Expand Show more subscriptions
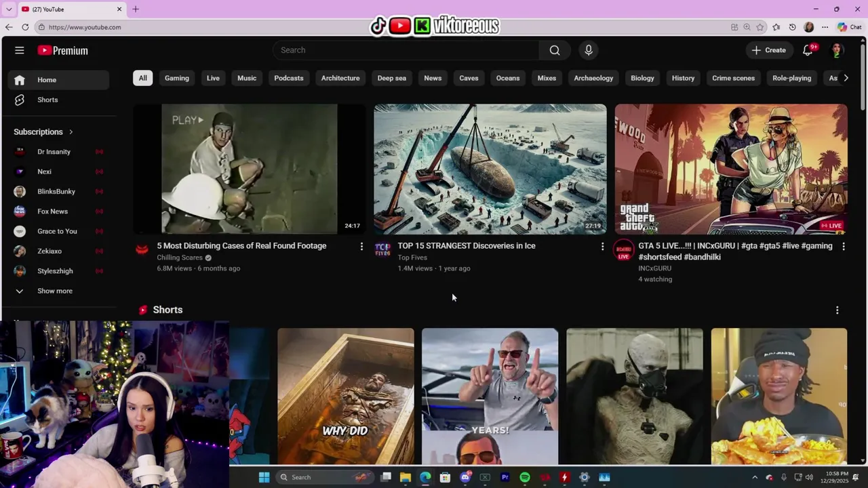The width and height of the screenshot is (868, 488). pos(58,291)
